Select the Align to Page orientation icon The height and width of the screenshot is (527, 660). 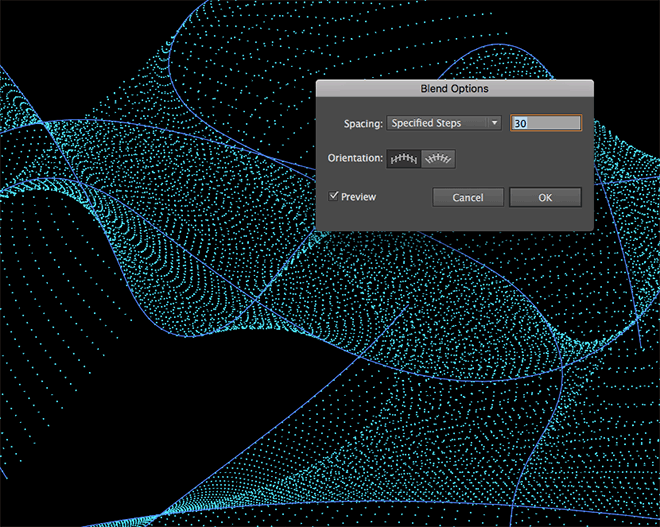tap(404, 158)
